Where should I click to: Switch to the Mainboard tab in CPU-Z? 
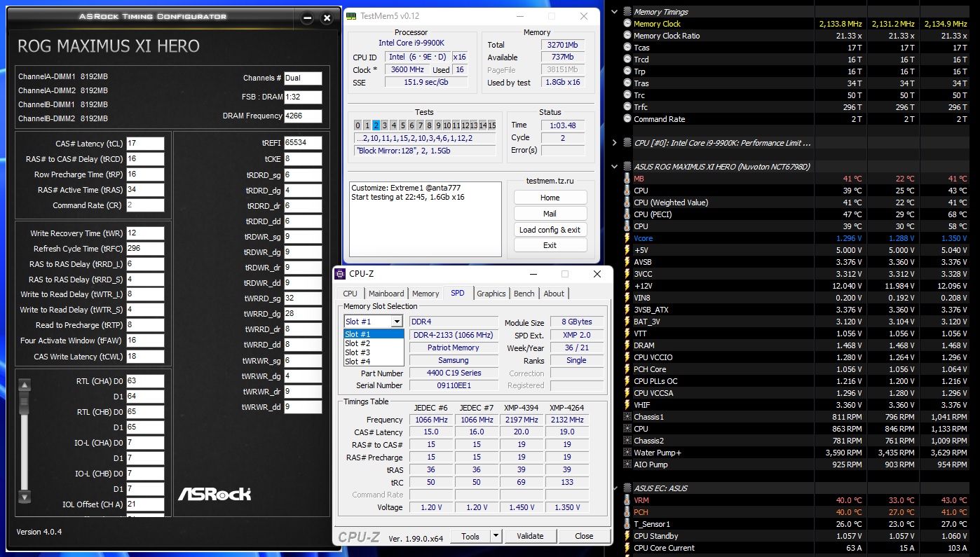click(x=386, y=294)
